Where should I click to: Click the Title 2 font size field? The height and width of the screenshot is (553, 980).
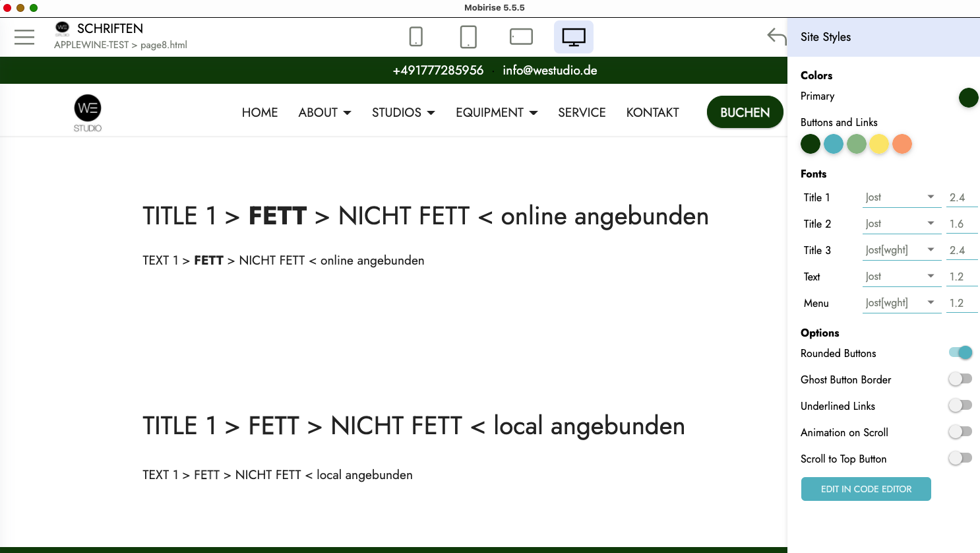click(961, 224)
